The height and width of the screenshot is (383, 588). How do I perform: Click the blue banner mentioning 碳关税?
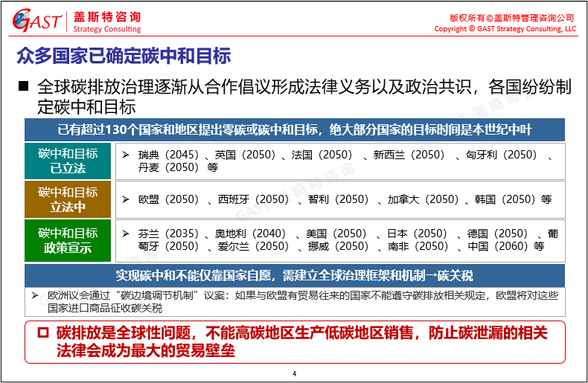coord(294,275)
